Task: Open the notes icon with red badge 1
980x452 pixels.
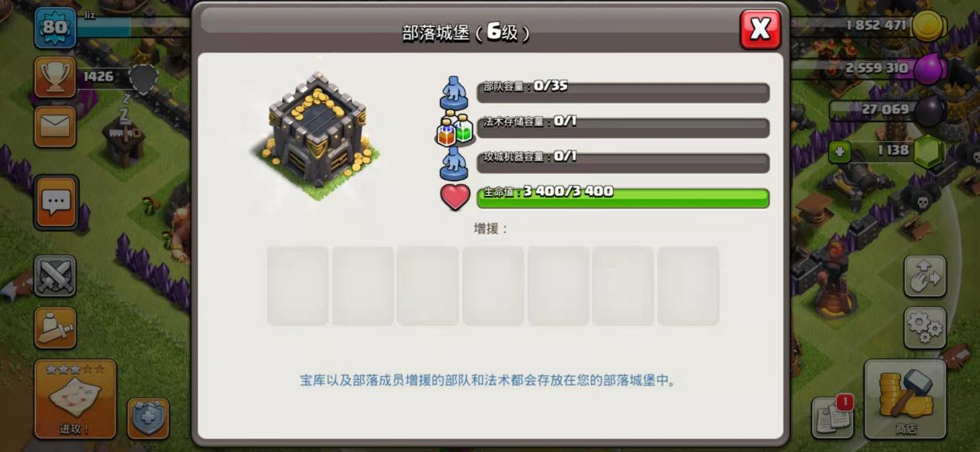Action: pos(833,417)
